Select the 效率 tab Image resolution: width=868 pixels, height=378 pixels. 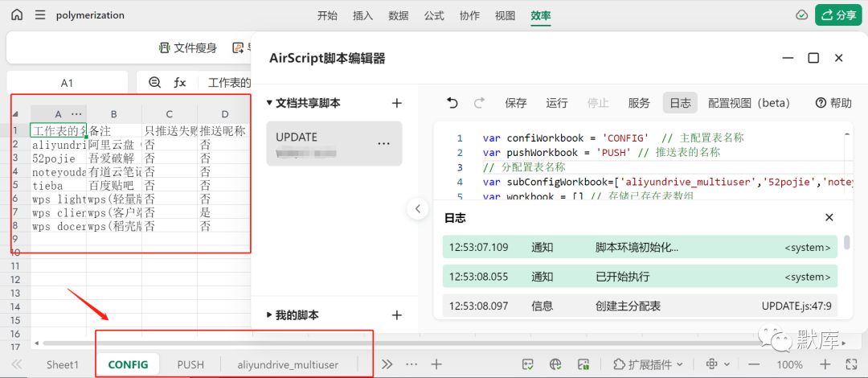pyautogui.click(x=540, y=15)
